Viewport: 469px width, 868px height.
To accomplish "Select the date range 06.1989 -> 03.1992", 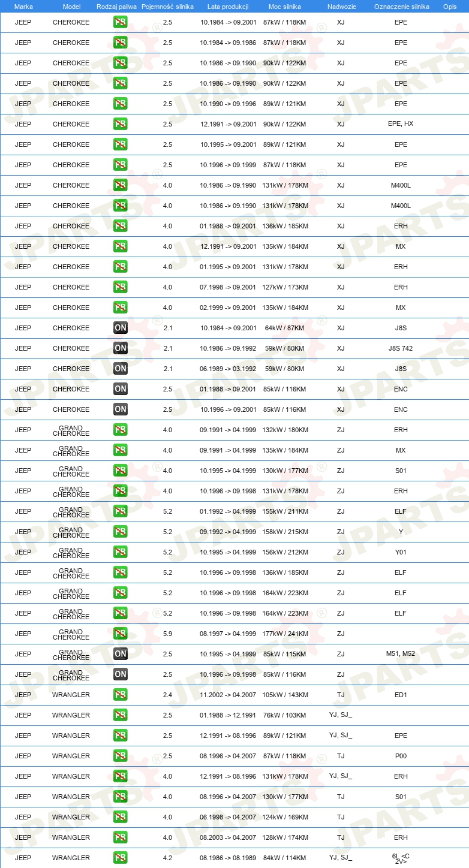I will [x=228, y=369].
